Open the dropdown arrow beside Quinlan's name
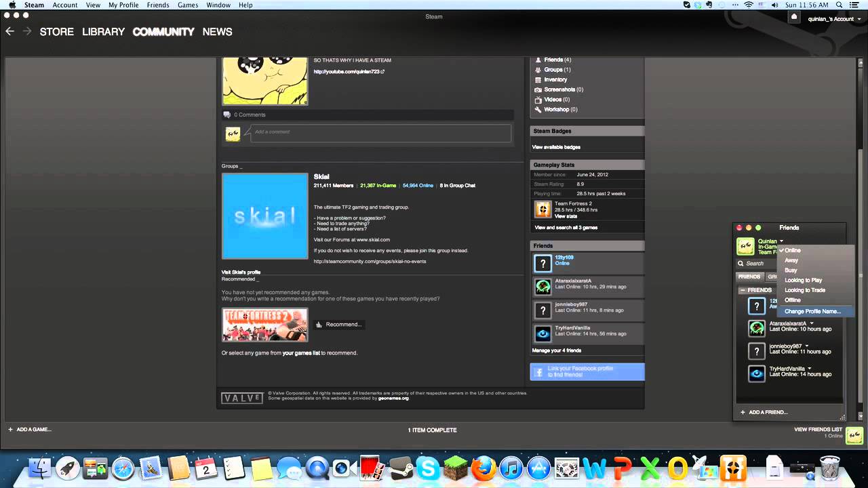868x488 pixels. pos(781,241)
